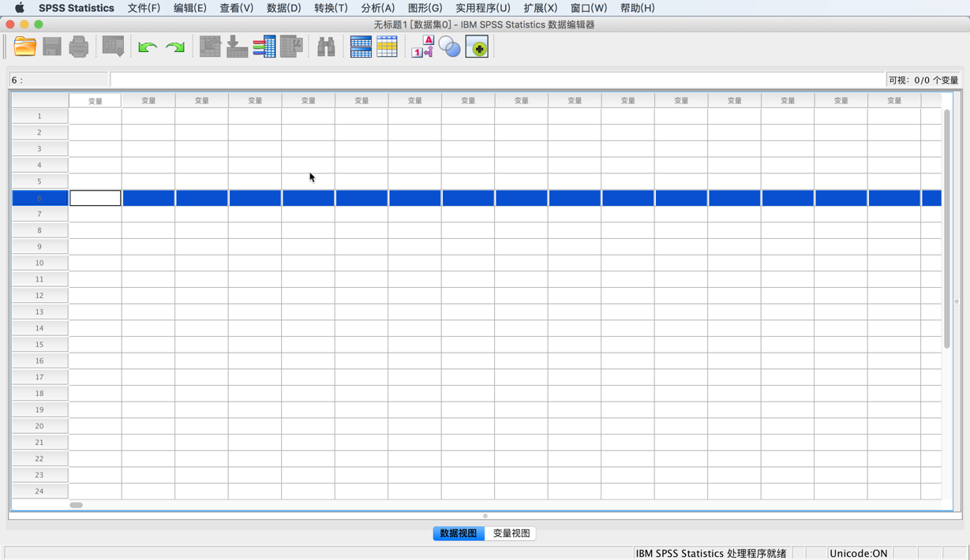Select the row 6 header

click(39, 198)
